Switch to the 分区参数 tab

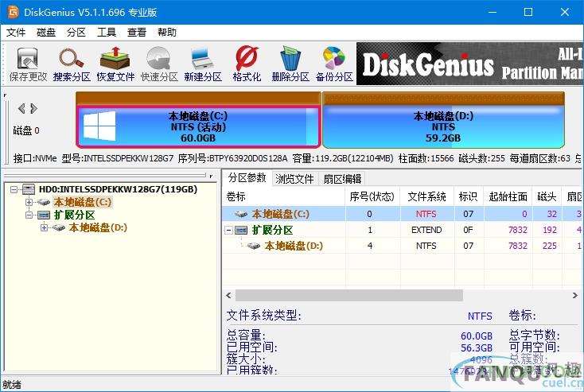(x=247, y=178)
